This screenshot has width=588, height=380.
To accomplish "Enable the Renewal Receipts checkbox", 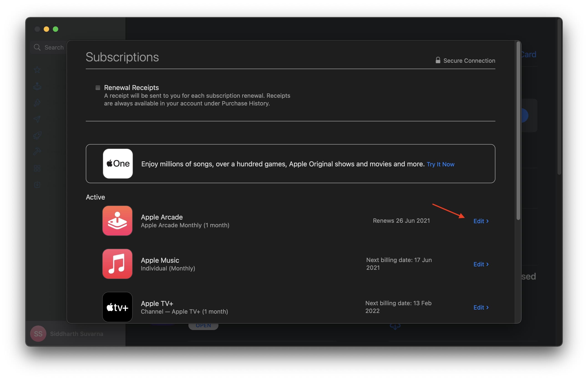I will [98, 87].
